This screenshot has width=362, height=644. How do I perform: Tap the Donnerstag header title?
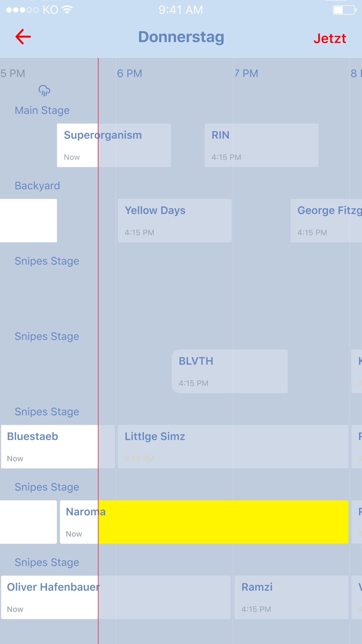pyautogui.click(x=181, y=37)
